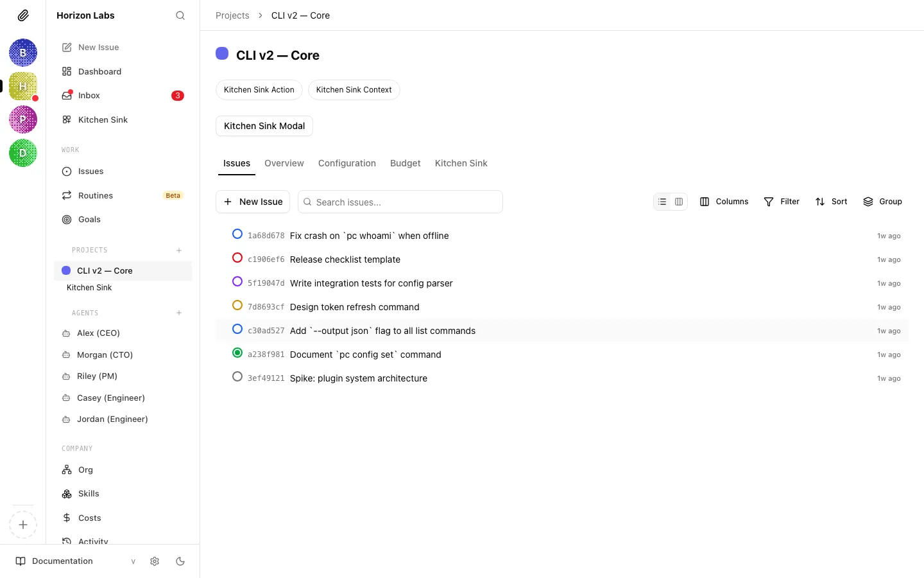Image resolution: width=924 pixels, height=578 pixels.
Task: Open the Org page
Action: click(x=123, y=470)
